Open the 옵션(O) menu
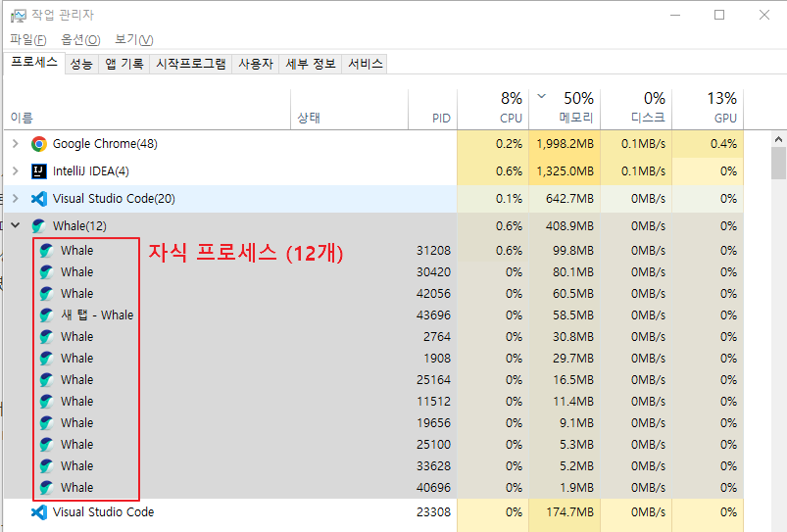Image resolution: width=787 pixels, height=532 pixels. pyautogui.click(x=80, y=39)
